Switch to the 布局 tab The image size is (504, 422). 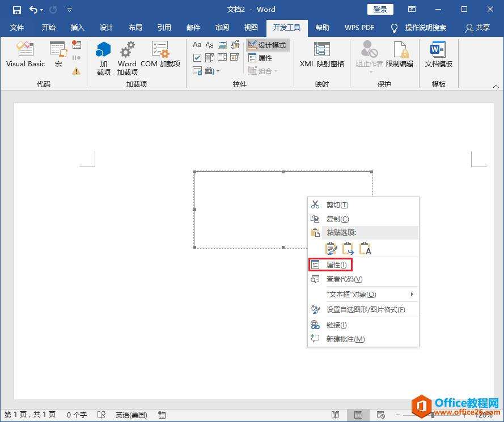[135, 28]
